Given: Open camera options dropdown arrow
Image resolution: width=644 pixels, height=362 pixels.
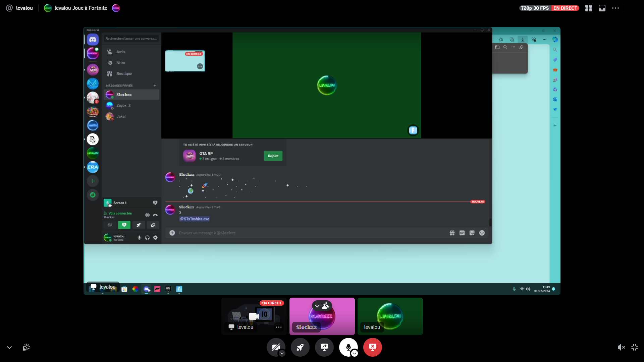Looking at the screenshot, I should (282, 353).
